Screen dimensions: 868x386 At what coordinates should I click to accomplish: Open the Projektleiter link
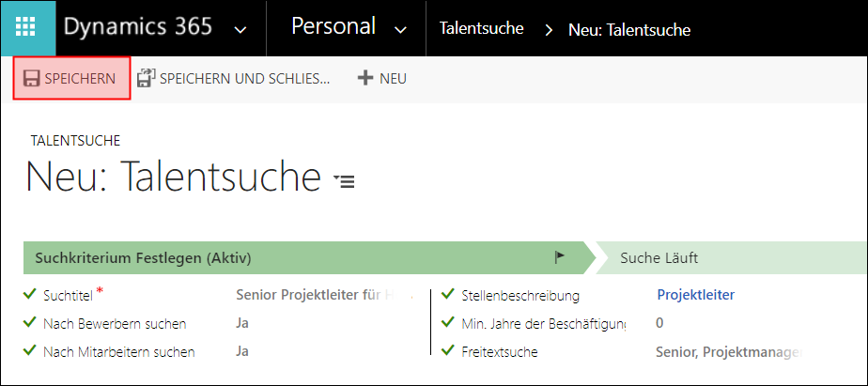[695, 295]
